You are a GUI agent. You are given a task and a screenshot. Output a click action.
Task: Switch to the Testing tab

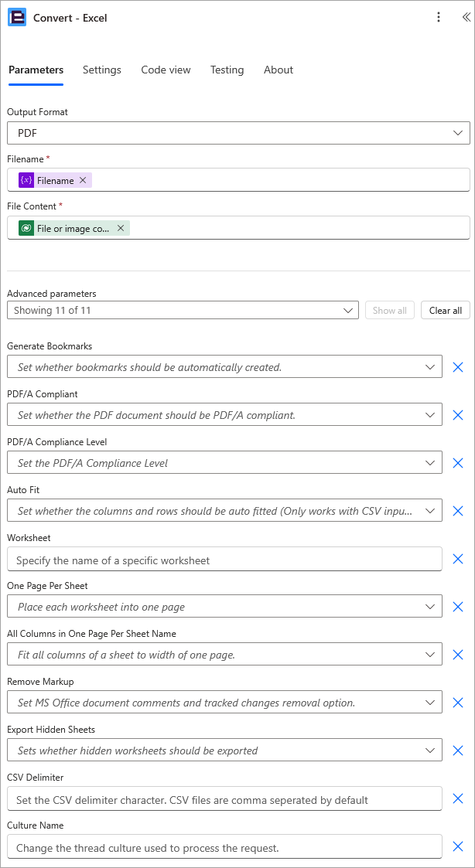(227, 70)
